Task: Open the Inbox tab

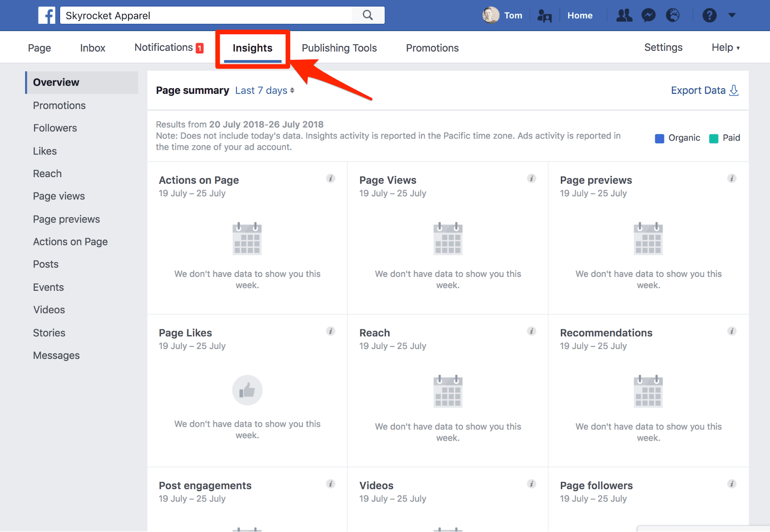Action: pos(92,47)
